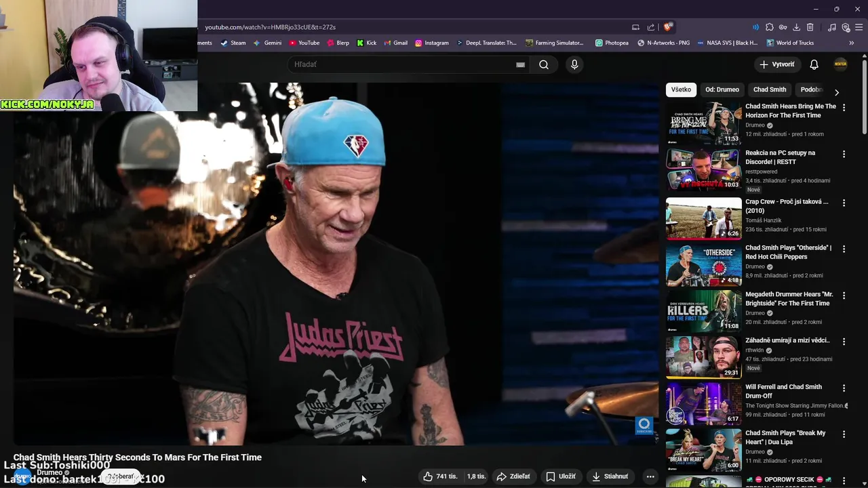Click the share page icon in address bar

(651, 27)
